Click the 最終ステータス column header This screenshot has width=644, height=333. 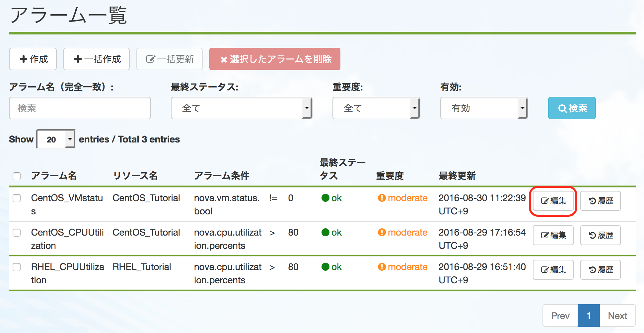coord(342,169)
